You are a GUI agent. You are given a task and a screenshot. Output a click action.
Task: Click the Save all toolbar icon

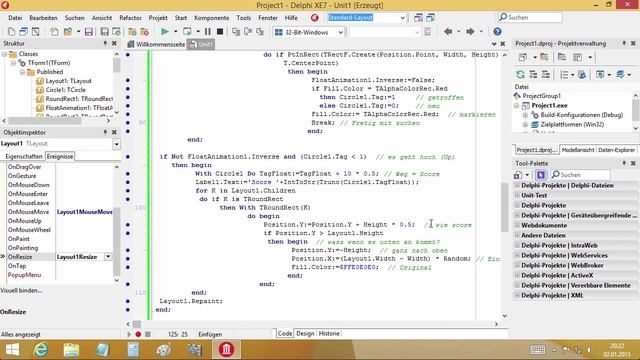104,32
